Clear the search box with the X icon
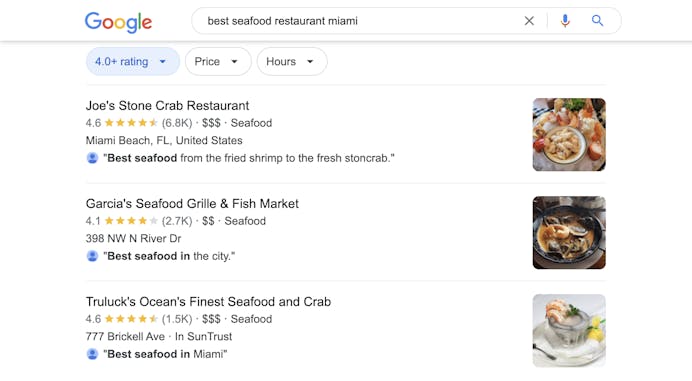Screen dimensions: 692x381 (529, 21)
